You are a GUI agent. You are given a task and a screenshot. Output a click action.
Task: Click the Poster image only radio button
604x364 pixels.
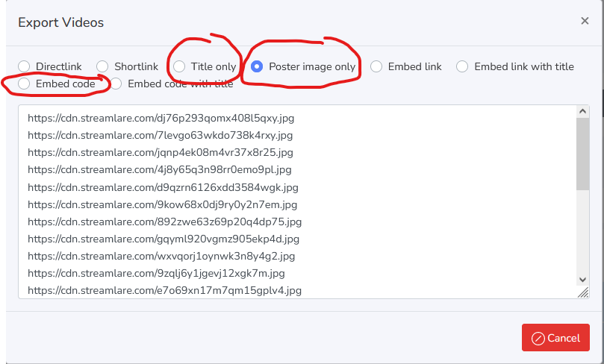257,66
